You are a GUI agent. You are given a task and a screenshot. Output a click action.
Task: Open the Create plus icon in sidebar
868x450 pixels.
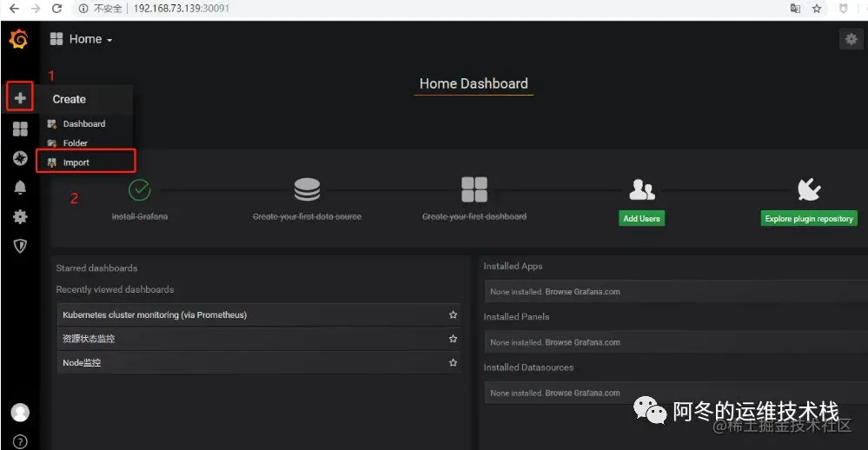[x=20, y=98]
